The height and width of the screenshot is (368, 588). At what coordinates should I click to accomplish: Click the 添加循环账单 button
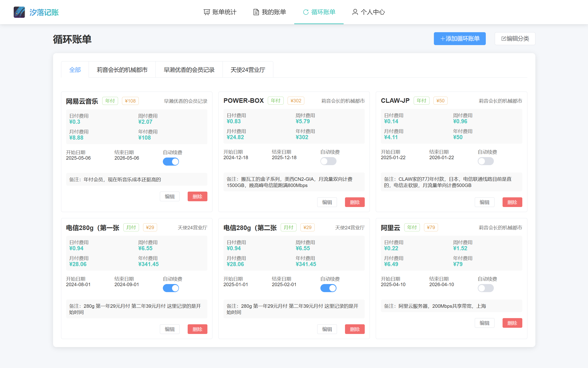pyautogui.click(x=460, y=39)
